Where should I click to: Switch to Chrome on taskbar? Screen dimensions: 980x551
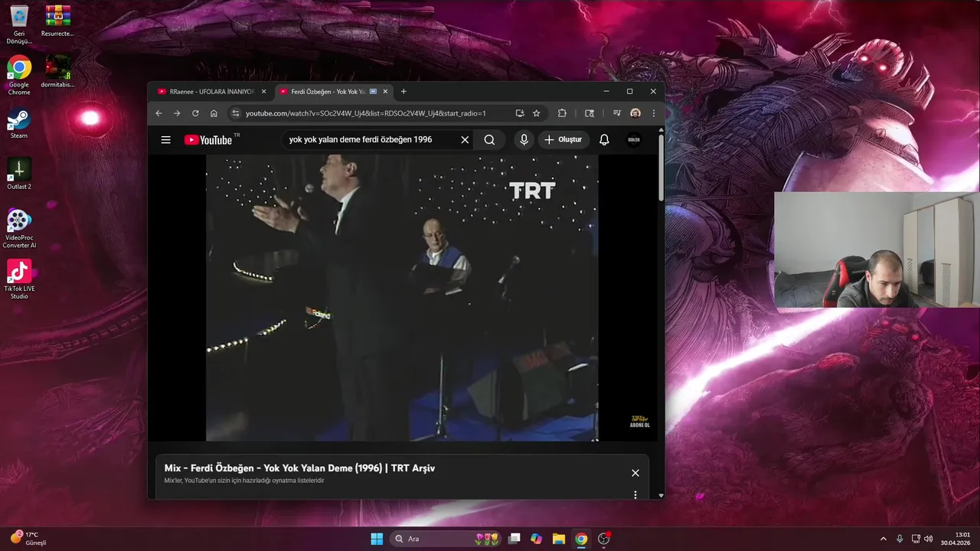tap(581, 539)
